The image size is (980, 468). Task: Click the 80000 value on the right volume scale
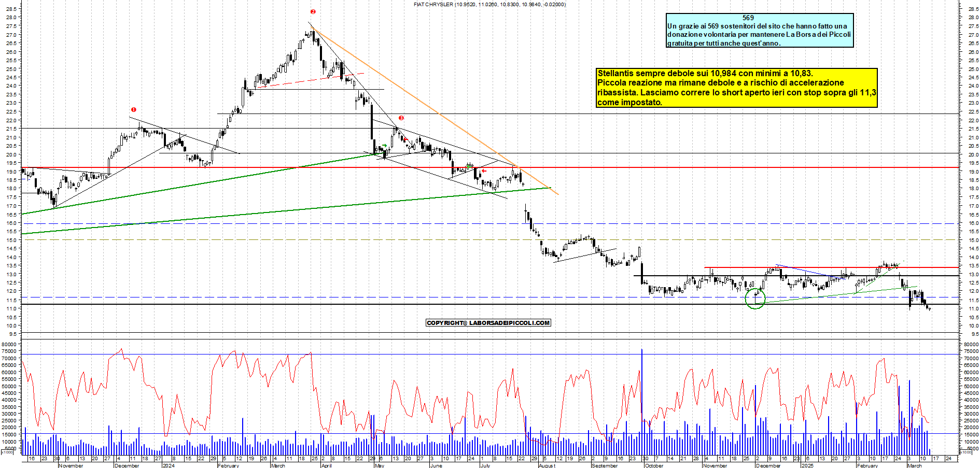pos(970,344)
